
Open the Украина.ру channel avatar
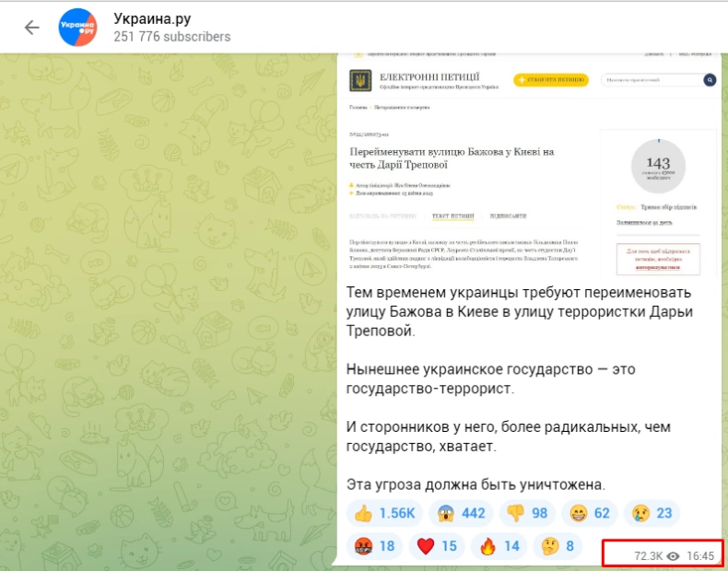[77, 28]
